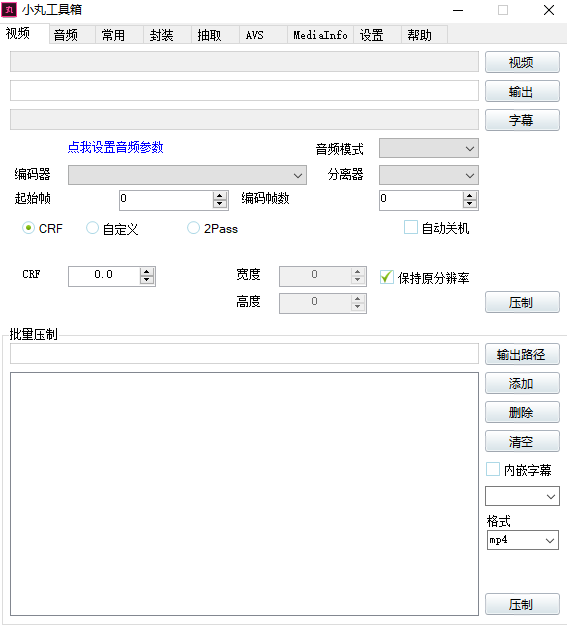Uncheck 保持原分辨率 checkbox

click(387, 277)
